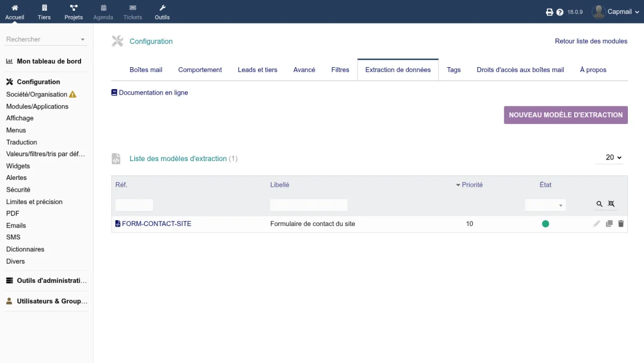The image size is (644, 363).
Task: Open the FORM-CONTACT-SITE reference link
Action: point(157,224)
